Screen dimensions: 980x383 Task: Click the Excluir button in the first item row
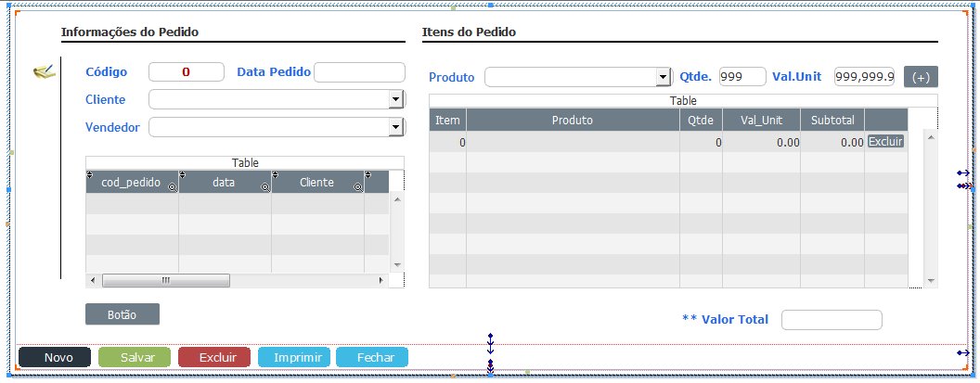click(x=885, y=142)
